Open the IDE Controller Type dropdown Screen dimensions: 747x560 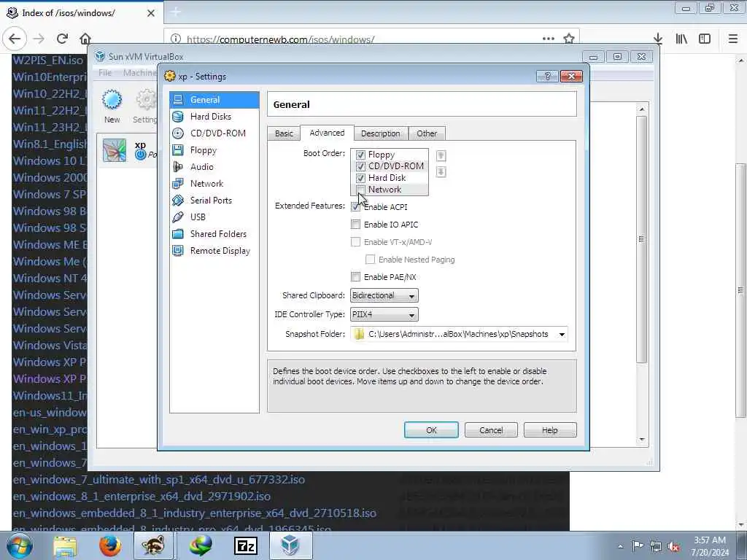tap(384, 314)
